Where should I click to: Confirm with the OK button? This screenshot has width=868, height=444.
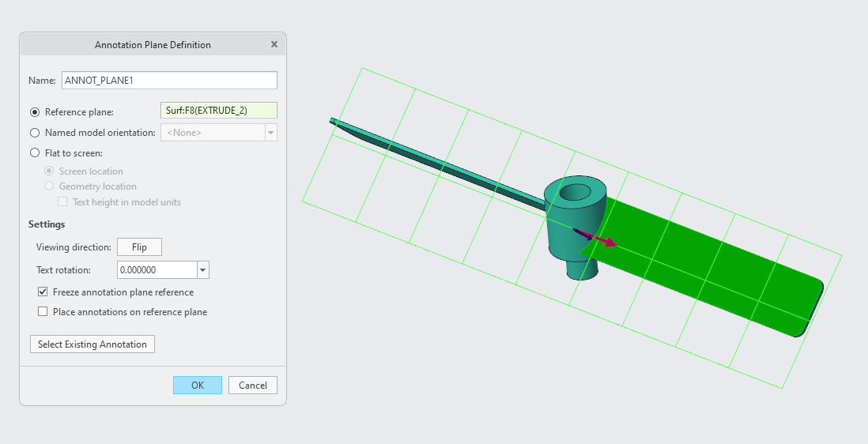click(x=198, y=386)
